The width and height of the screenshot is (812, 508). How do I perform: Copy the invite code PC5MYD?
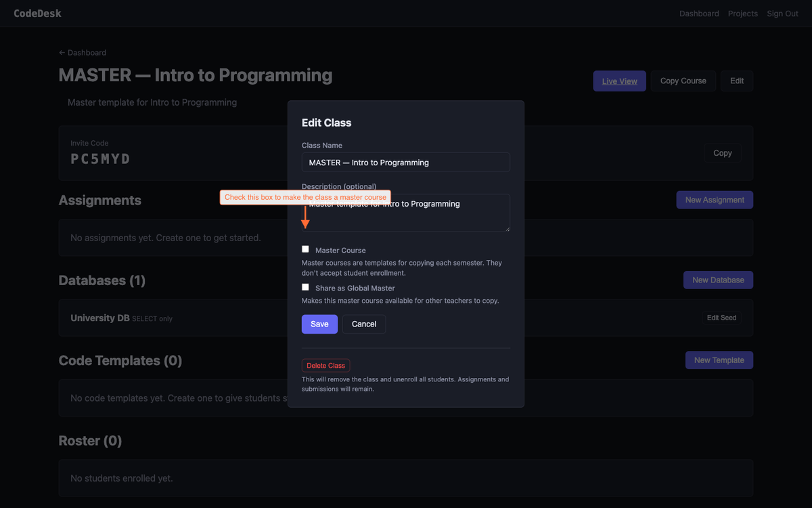coord(722,153)
